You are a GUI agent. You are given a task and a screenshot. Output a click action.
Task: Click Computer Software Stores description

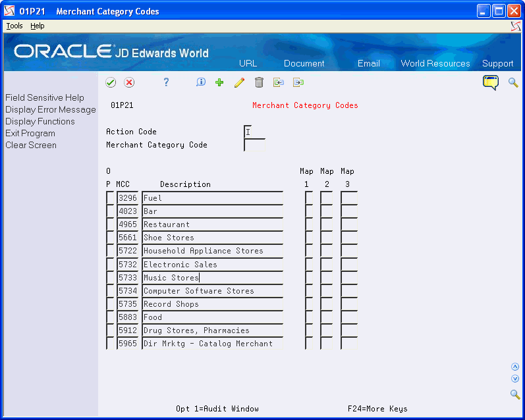tap(213, 291)
